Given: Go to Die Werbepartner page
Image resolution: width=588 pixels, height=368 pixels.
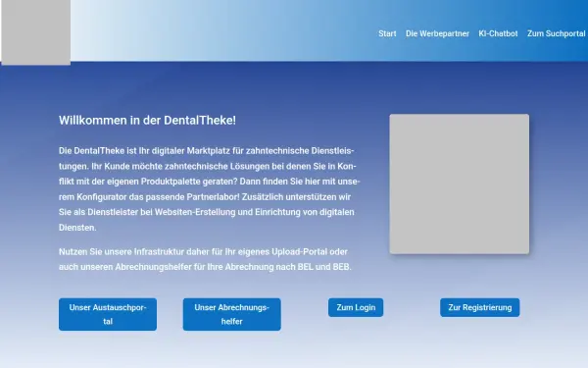Looking at the screenshot, I should pos(437,33).
